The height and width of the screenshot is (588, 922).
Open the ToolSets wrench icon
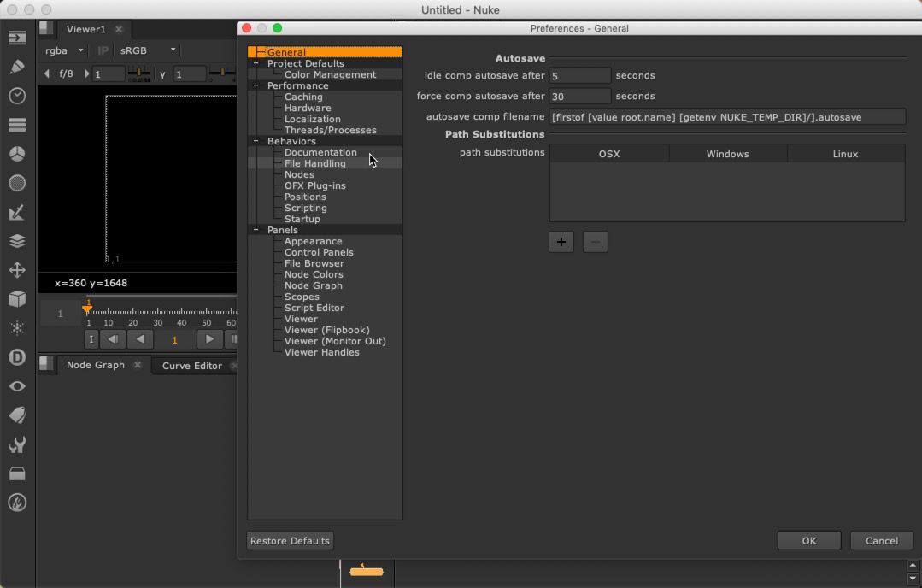17,444
